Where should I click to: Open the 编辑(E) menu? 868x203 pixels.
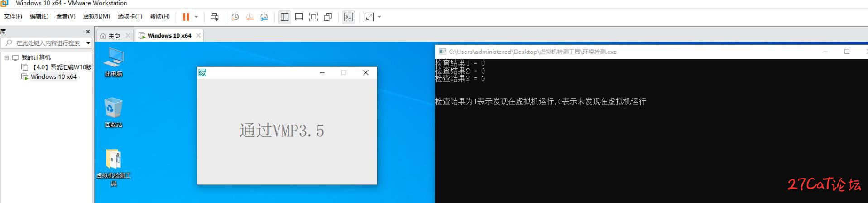pyautogui.click(x=39, y=16)
